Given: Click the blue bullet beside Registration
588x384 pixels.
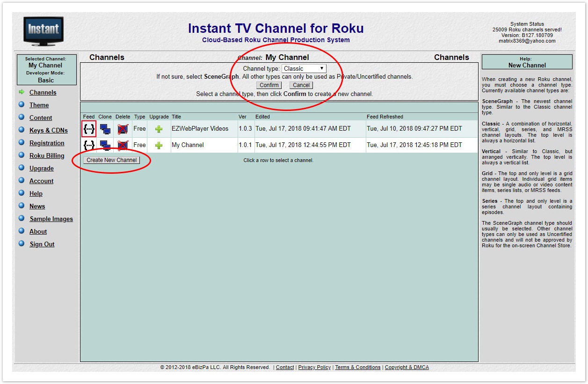Looking at the screenshot, I should [22, 142].
